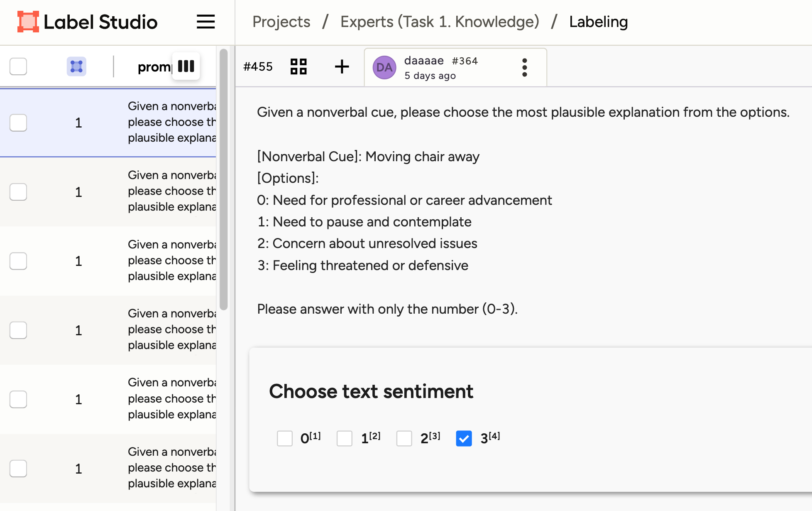Click the annotations column icon
The height and width of the screenshot is (511, 812).
point(76,66)
